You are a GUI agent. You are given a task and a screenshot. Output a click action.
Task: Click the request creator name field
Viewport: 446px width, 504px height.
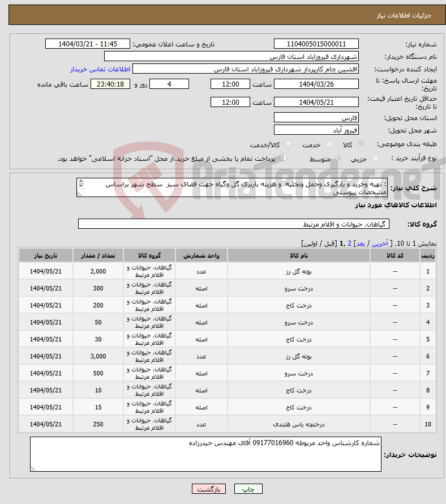246,69
